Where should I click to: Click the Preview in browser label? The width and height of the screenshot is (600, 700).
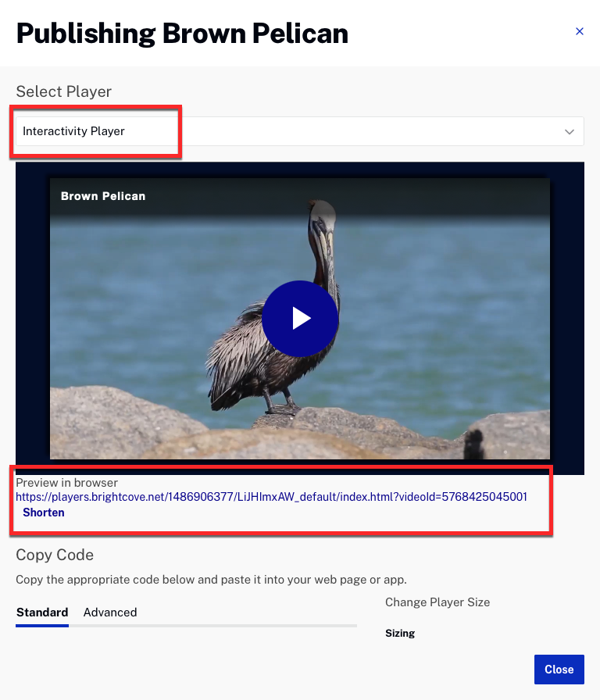67,483
